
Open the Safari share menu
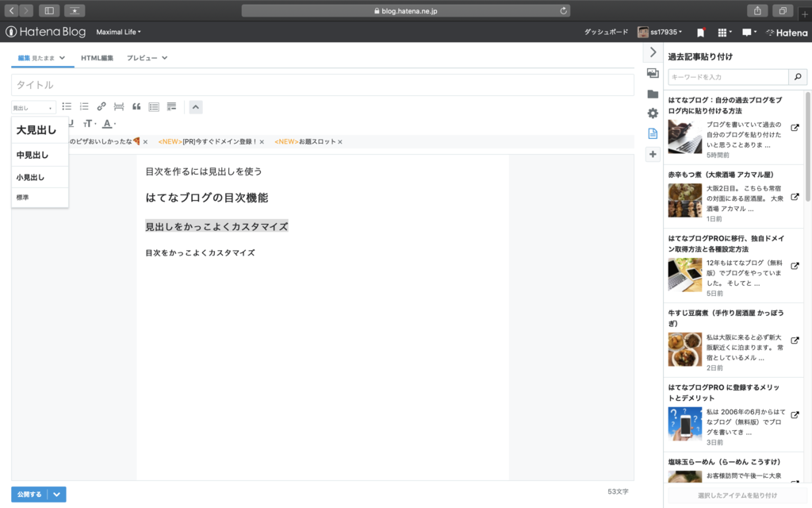tap(757, 10)
